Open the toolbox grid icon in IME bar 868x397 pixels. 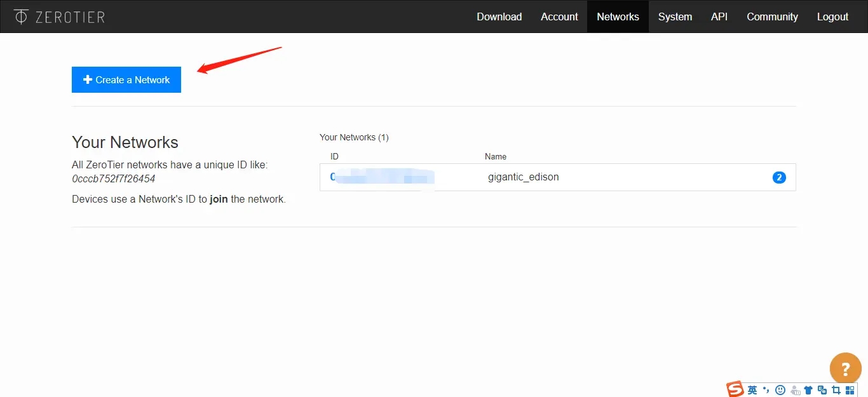tap(850, 390)
